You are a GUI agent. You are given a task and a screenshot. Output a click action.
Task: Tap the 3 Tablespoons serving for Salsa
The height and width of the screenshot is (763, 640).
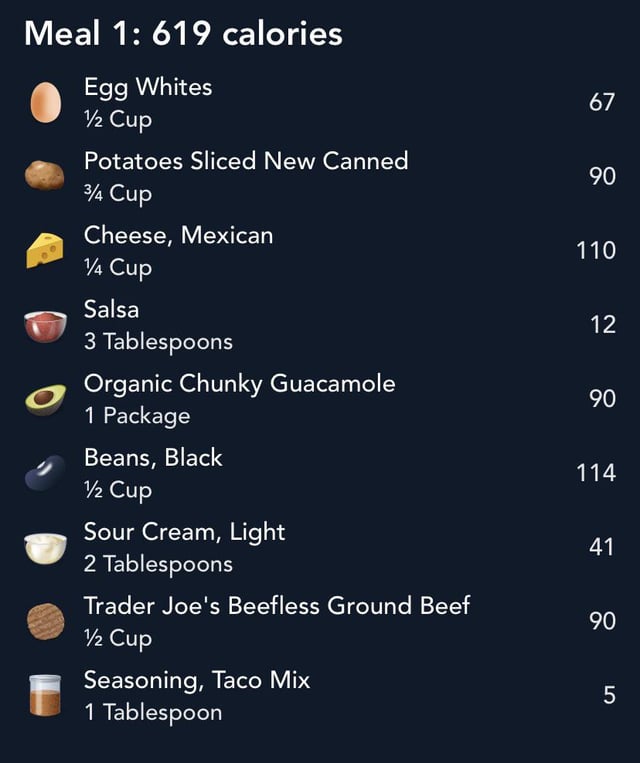point(158,342)
